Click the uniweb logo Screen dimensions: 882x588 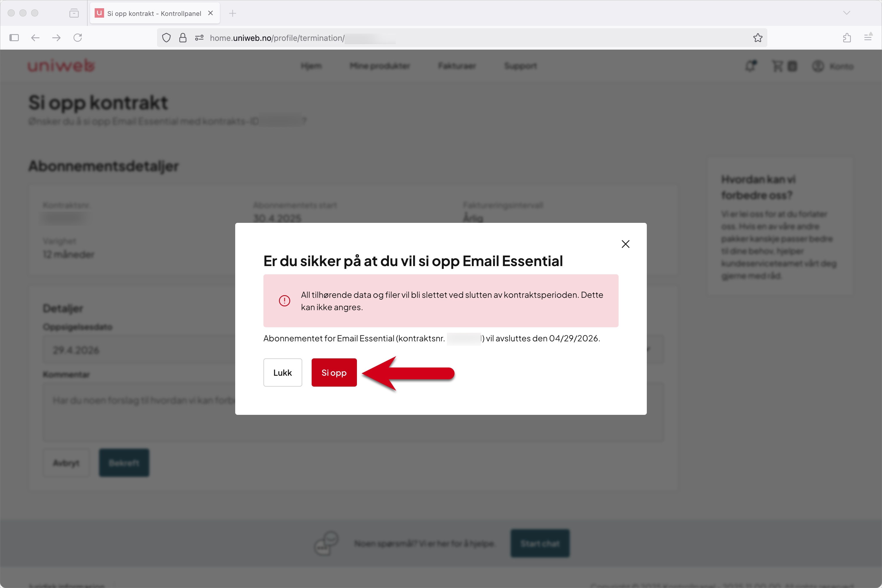coord(61,66)
